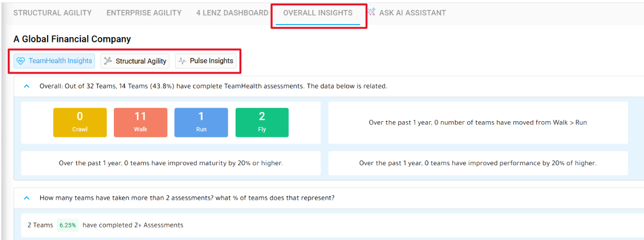Viewport: 644px width, 240px height.
Task: Click the heart icon on TeamHealth Insights
Action: click(21, 61)
